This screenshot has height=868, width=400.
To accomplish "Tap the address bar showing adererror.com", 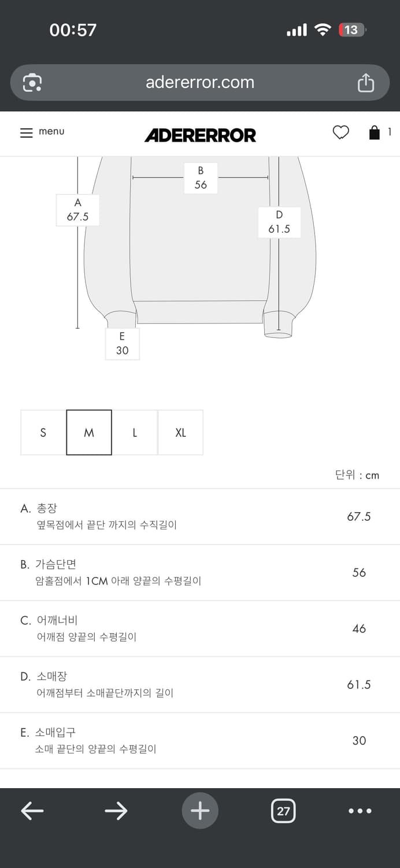I will coord(200,82).
